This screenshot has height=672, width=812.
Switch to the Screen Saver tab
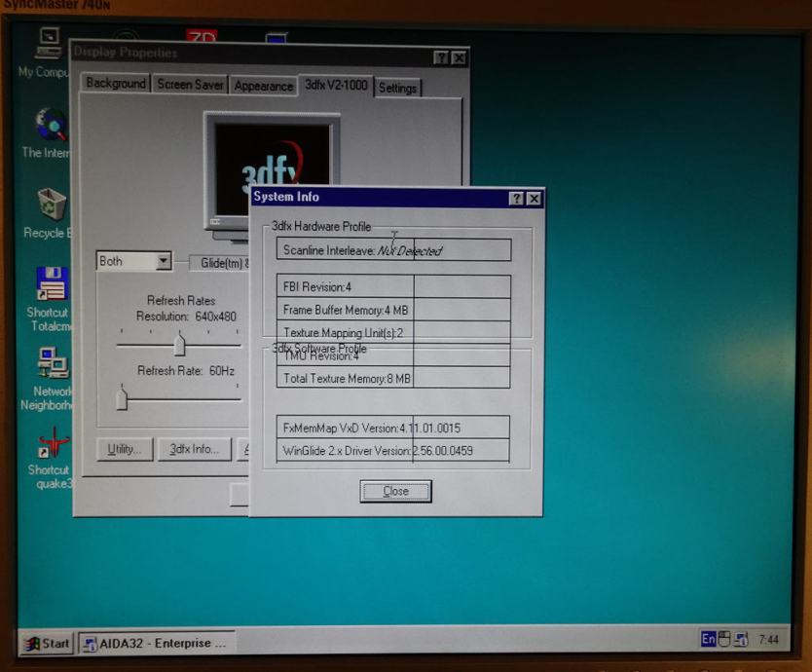pyautogui.click(x=190, y=85)
